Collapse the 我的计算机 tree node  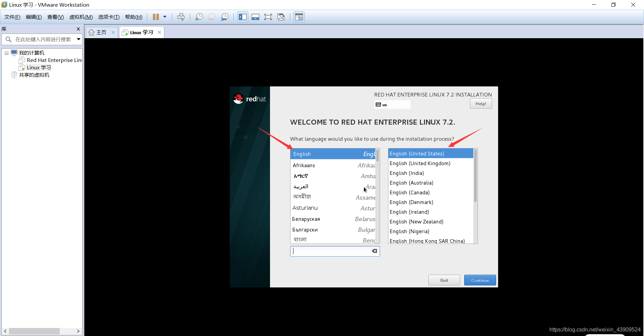pos(6,53)
